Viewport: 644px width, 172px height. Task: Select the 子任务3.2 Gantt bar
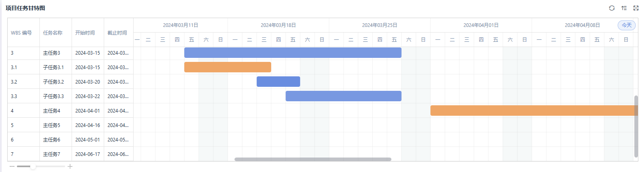278,82
